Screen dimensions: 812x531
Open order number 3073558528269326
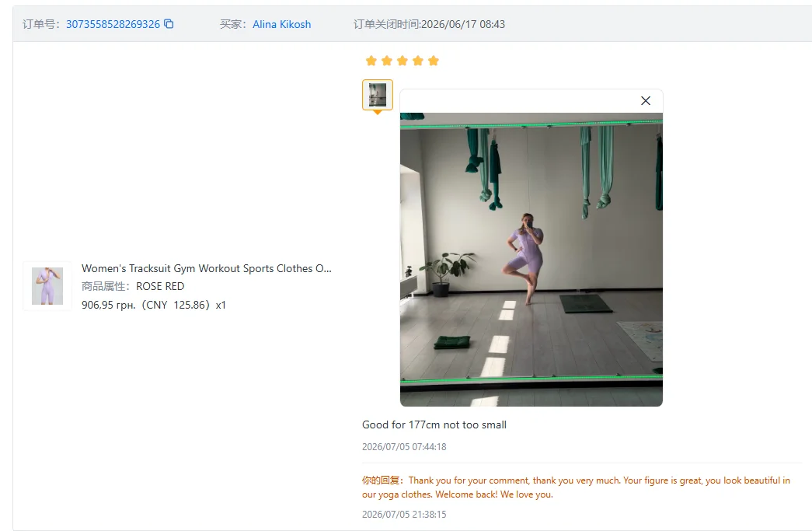(113, 24)
